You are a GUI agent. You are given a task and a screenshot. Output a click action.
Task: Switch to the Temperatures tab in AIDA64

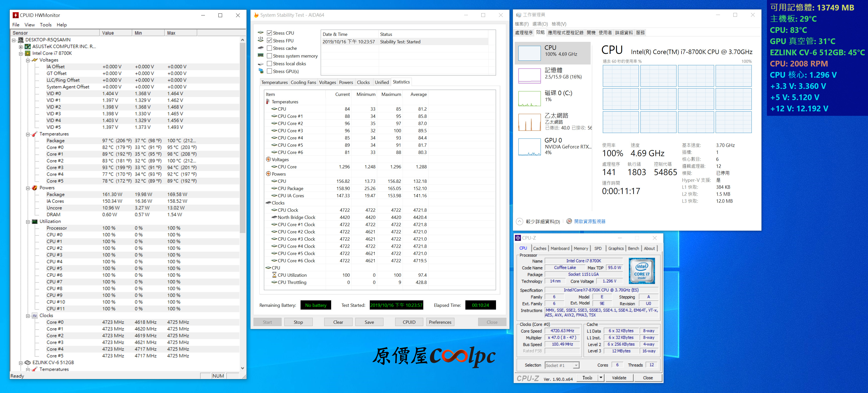coord(274,82)
